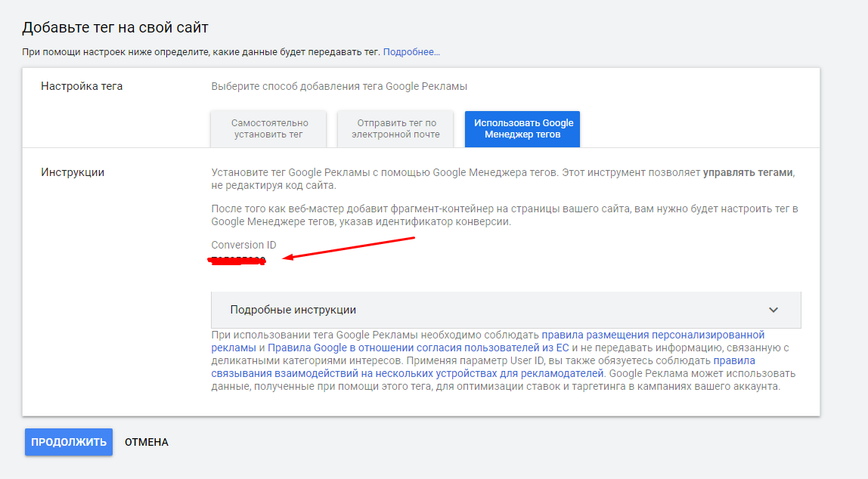868x479 pixels.
Task: Open the "Подробнее…" help link
Action: point(411,52)
